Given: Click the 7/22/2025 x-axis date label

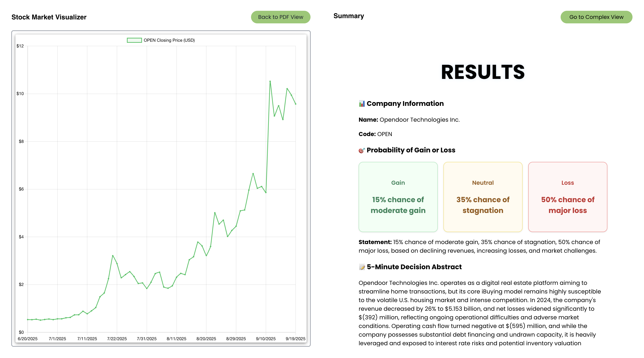Looking at the screenshot, I should click(117, 338).
